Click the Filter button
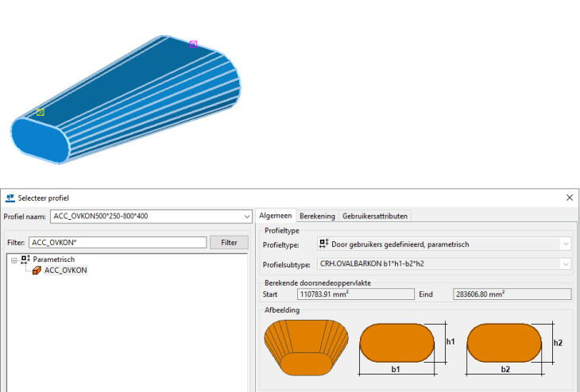580x392 pixels. [x=229, y=242]
